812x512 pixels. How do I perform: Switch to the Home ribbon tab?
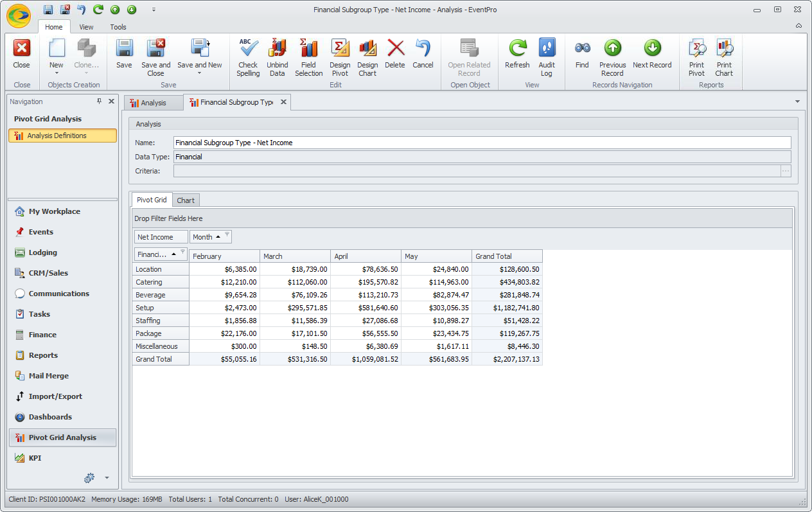click(x=54, y=27)
